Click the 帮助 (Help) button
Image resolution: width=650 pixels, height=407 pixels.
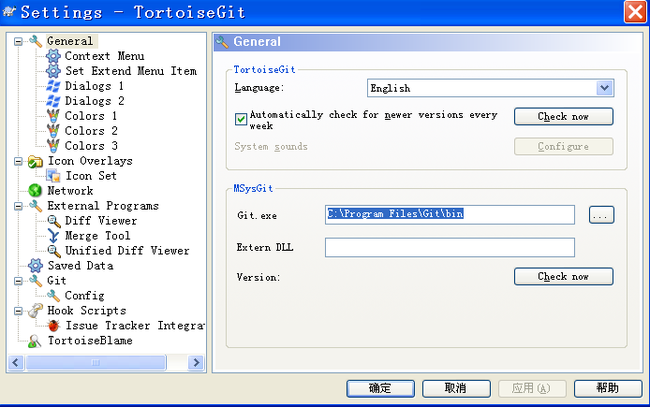click(x=608, y=388)
